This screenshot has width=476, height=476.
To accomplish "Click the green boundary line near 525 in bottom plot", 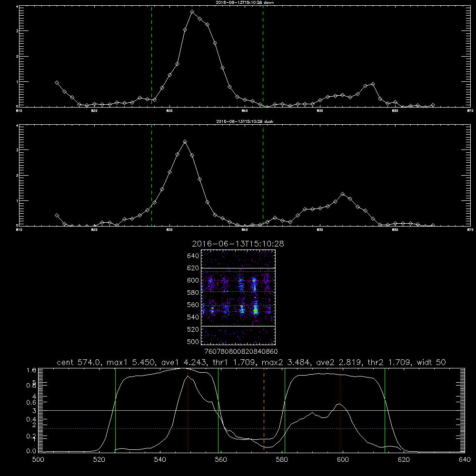I will click(x=115, y=410).
